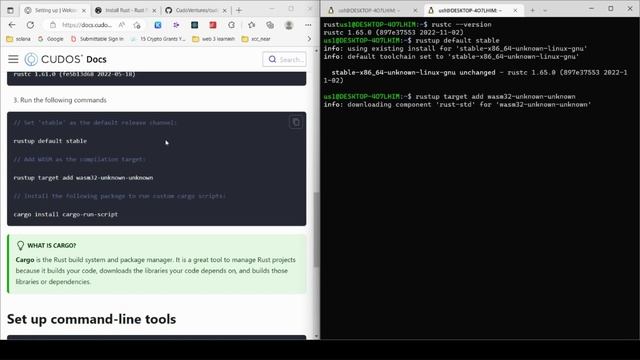Click the 'Set up command-line tools' heading

click(x=91, y=319)
